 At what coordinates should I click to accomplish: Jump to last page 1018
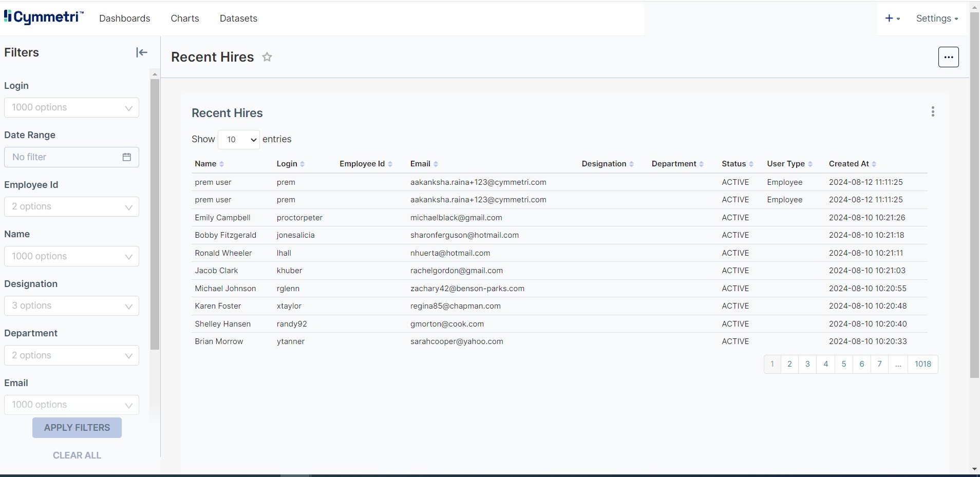[x=922, y=364]
